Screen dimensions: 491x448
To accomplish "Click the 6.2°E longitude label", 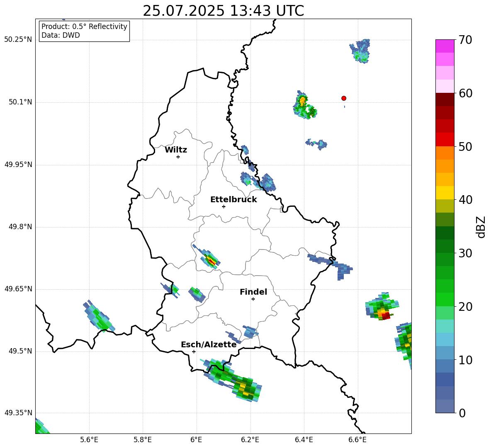I will tap(250, 440).
